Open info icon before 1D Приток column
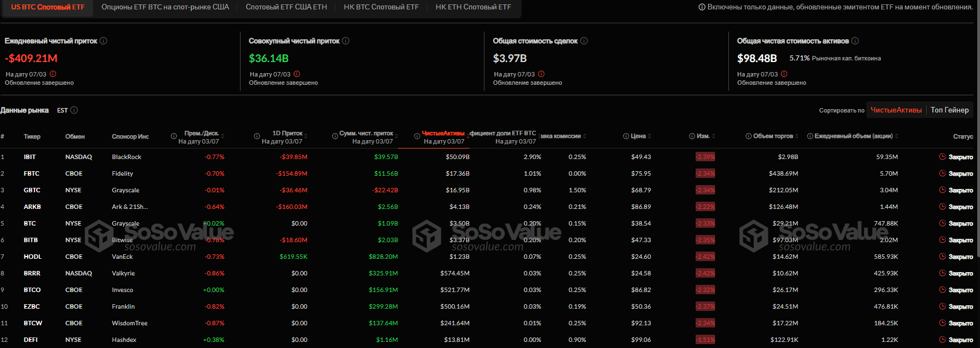 pos(257,136)
